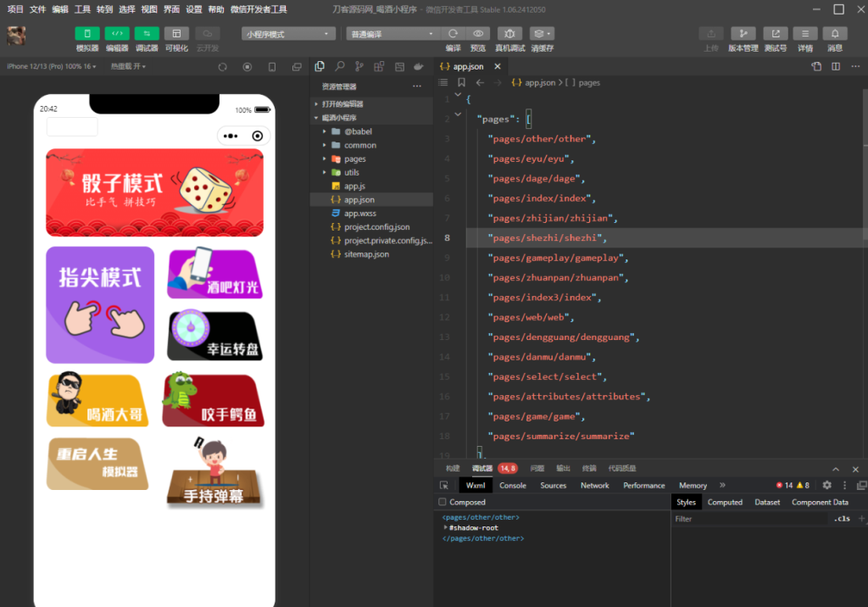868x607 pixels.
Task: Click the 编译 compile refresh icon
Action: [x=453, y=34]
